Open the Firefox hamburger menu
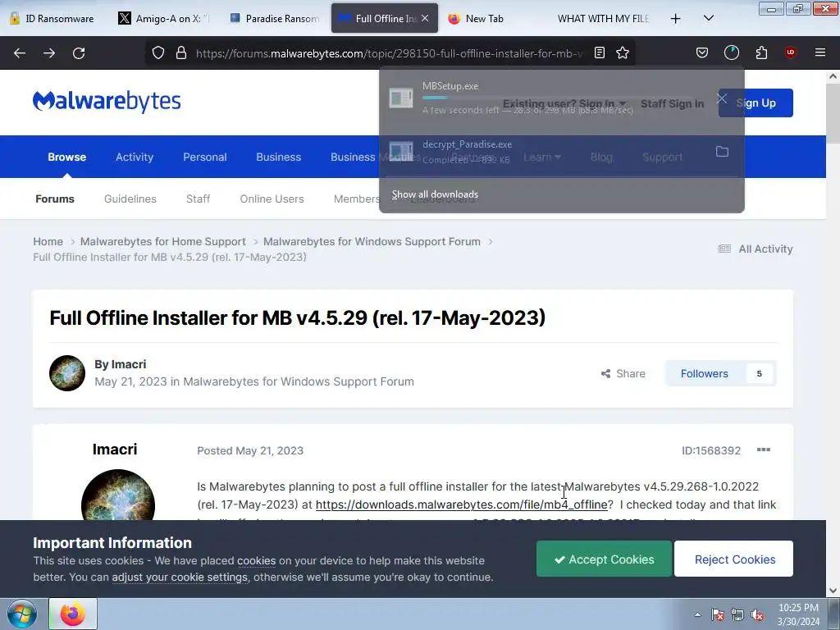This screenshot has width=840, height=630. click(x=819, y=52)
